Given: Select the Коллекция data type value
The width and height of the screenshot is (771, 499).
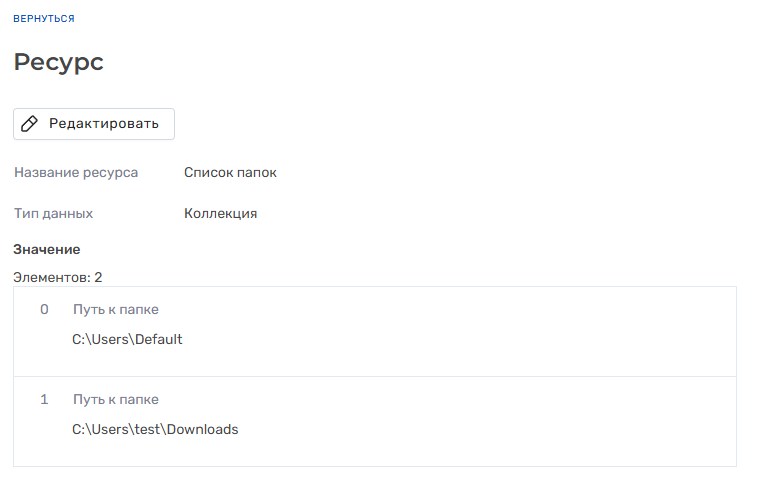Looking at the screenshot, I should point(220,214).
